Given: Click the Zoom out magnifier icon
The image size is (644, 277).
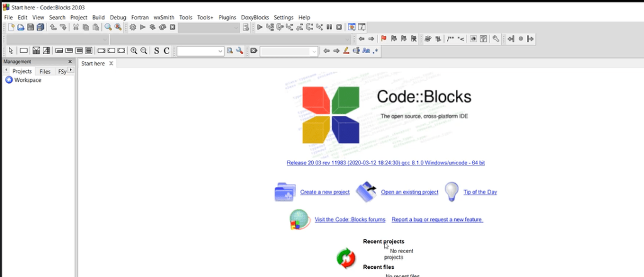Looking at the screenshot, I should click(x=143, y=50).
